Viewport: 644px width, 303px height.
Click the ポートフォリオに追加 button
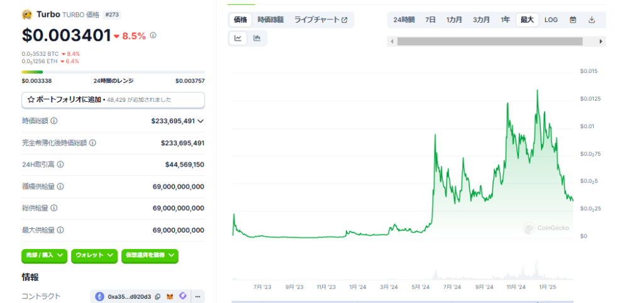tap(113, 99)
